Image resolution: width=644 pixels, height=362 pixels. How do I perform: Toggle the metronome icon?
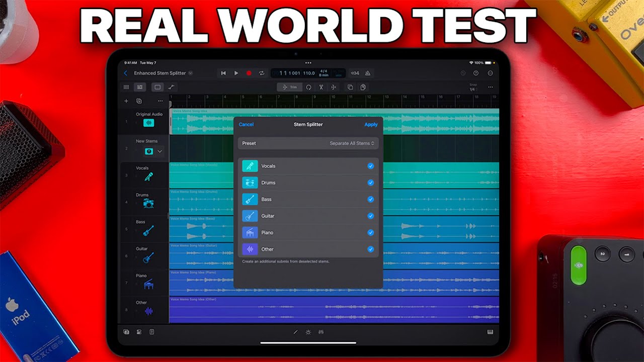[368, 73]
